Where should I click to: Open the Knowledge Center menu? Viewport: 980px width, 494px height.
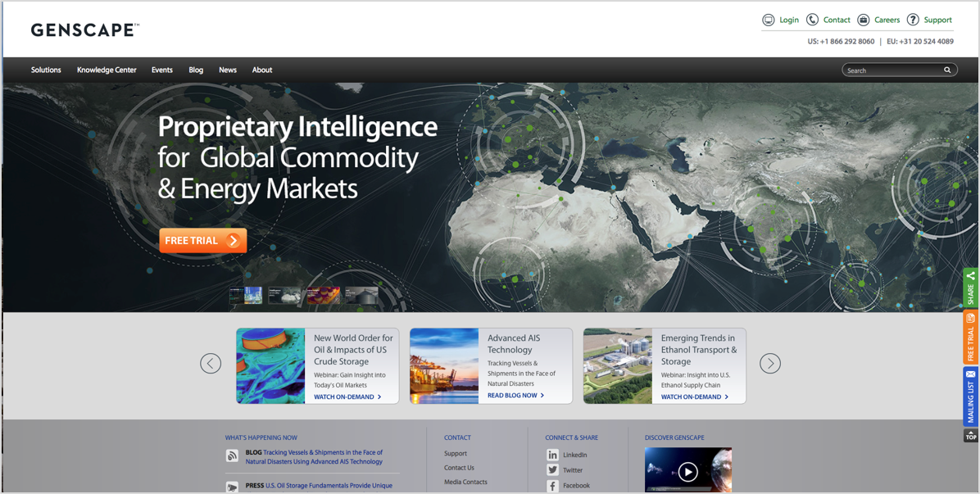click(107, 70)
